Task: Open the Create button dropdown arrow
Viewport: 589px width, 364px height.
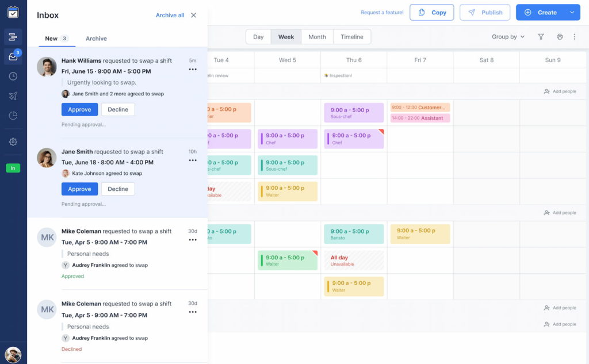Action: click(572, 13)
